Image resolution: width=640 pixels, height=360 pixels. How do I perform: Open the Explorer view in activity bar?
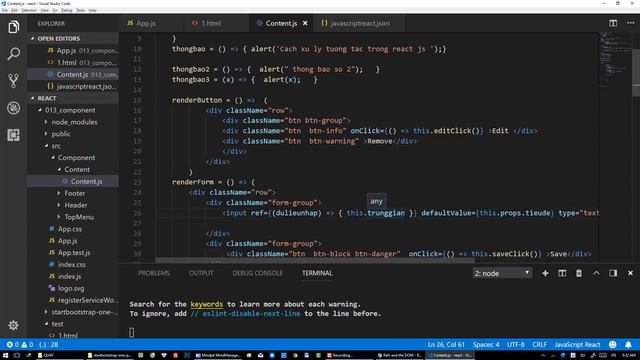13,27
